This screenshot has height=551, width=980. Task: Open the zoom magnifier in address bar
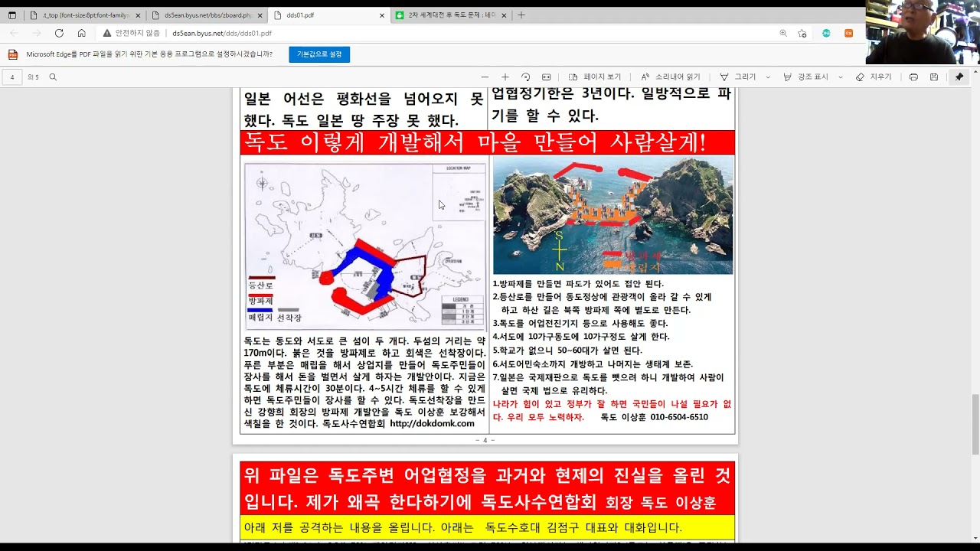point(782,33)
